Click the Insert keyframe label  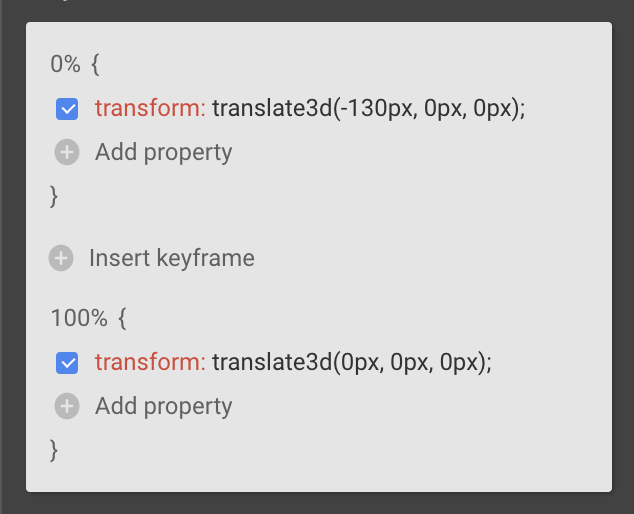coord(171,258)
